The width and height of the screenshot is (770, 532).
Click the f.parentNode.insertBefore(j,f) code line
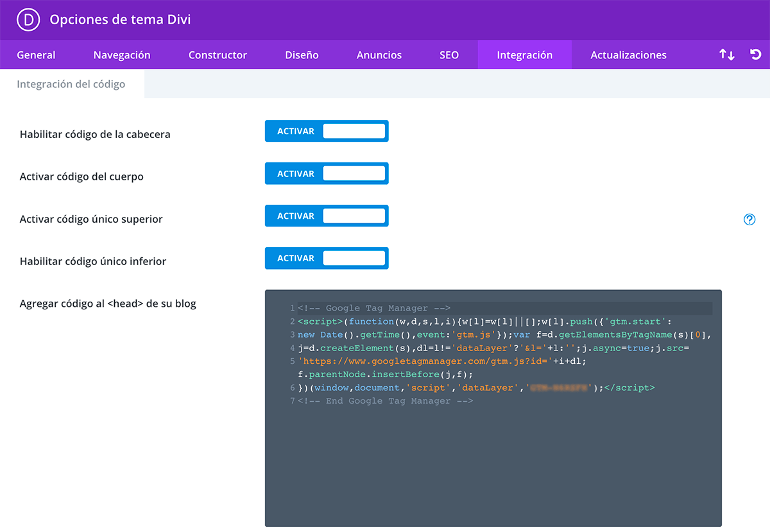[385, 374]
